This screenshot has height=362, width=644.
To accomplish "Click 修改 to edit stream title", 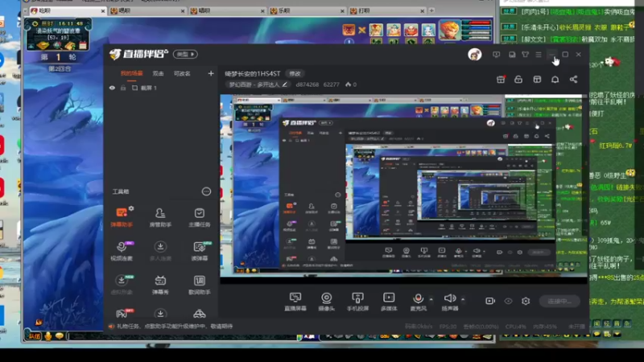I will pos(295,73).
